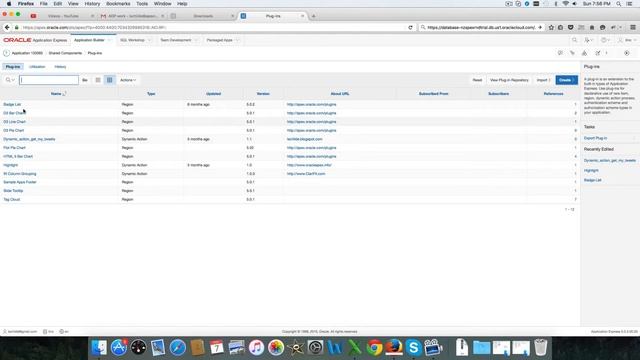
Task: Expand the SQL Workshop dropdown arrow
Action: click(149, 40)
